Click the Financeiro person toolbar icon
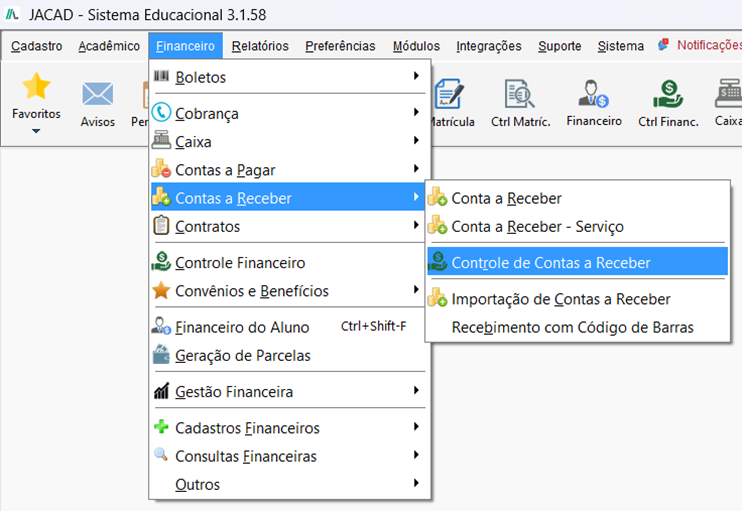 point(593,93)
